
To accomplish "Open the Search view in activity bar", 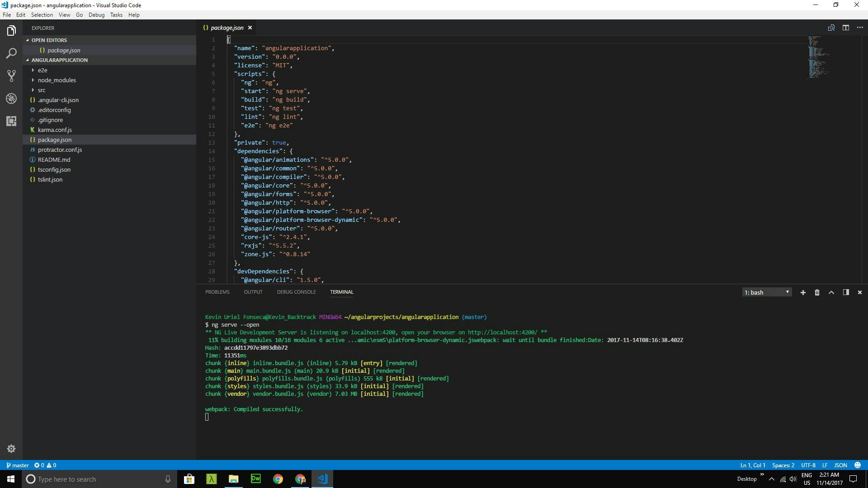I will tap(11, 53).
